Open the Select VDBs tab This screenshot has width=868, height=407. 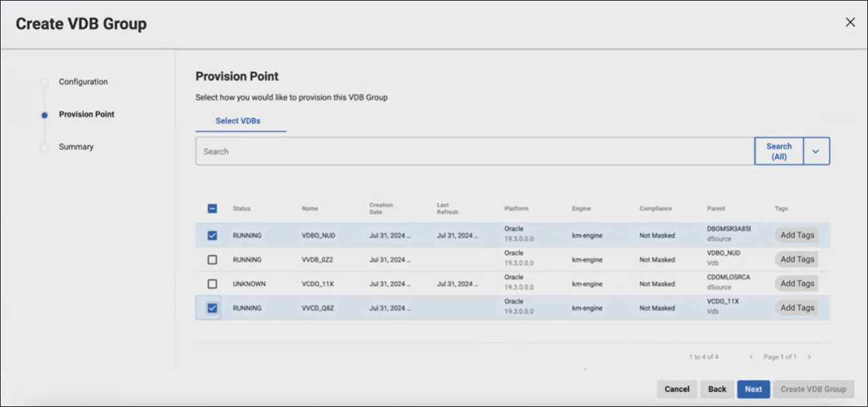coord(238,121)
